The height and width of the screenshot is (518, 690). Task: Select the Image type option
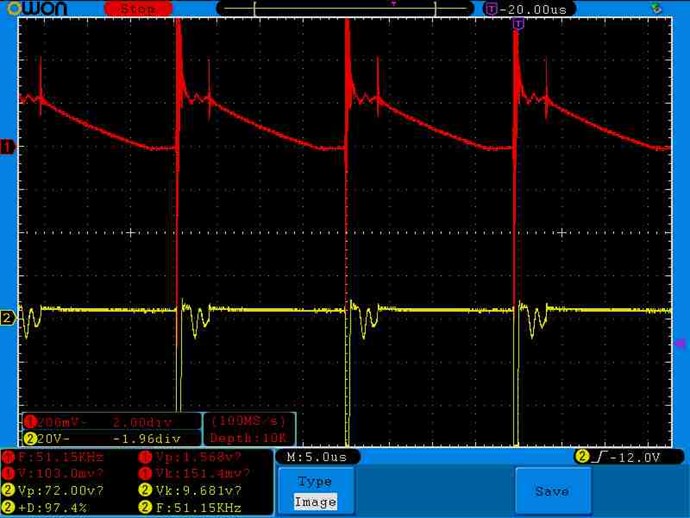316,502
